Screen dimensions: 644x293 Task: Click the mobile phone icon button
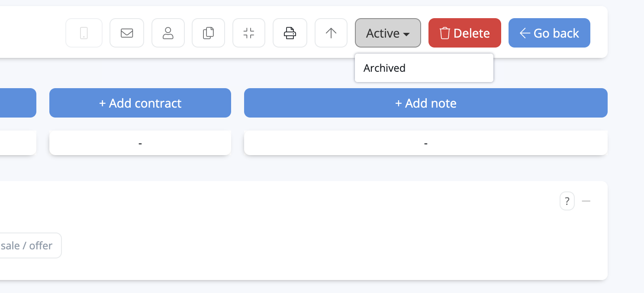click(x=84, y=33)
